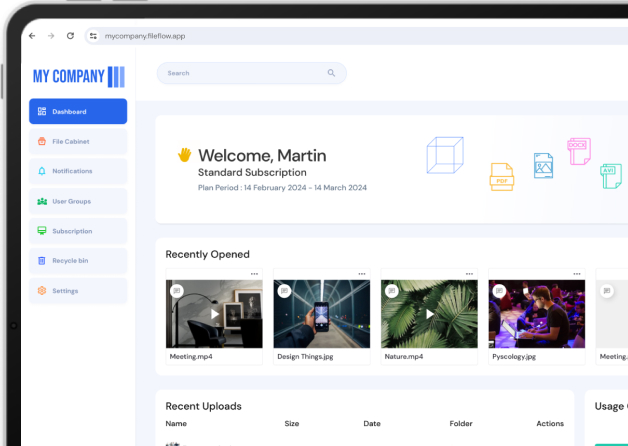Click the image file icon in banner
628x446 pixels.
click(x=543, y=166)
